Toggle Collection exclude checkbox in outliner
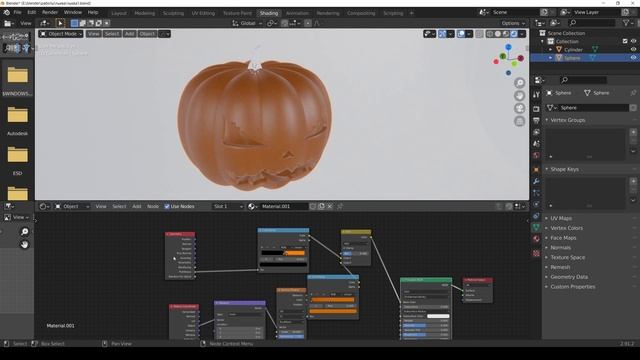The image size is (640, 360). 625,41
